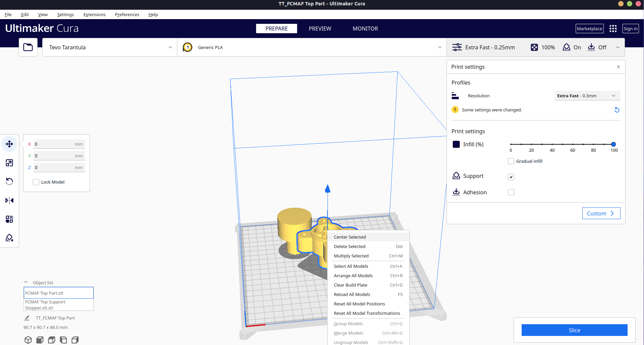Open the Edit menu
Screen dimensions: 644x345
(25, 14)
